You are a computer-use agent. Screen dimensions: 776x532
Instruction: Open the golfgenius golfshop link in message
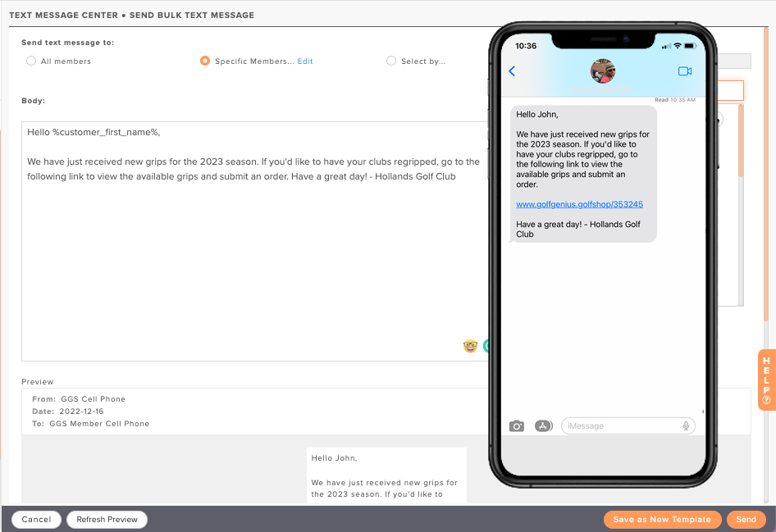(x=579, y=204)
